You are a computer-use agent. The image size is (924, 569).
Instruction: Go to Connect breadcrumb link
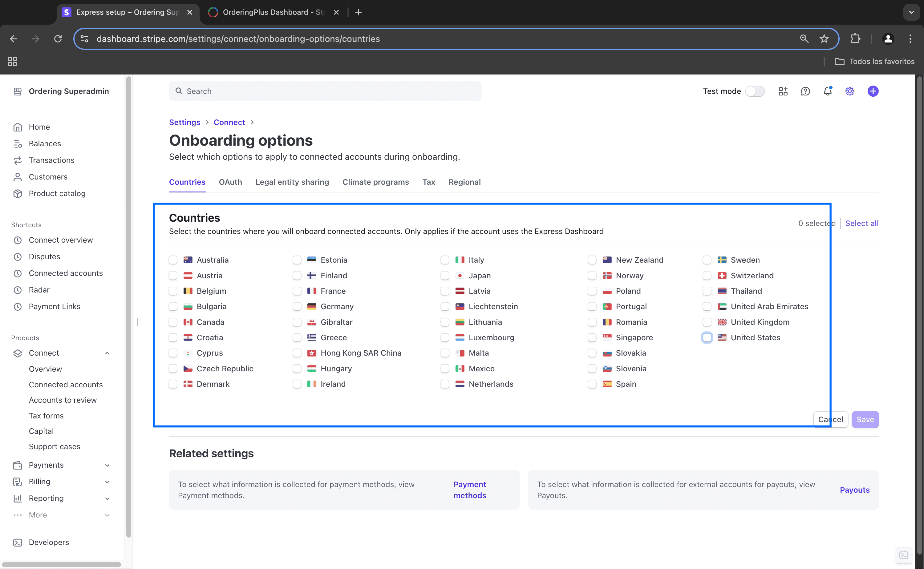tap(229, 122)
